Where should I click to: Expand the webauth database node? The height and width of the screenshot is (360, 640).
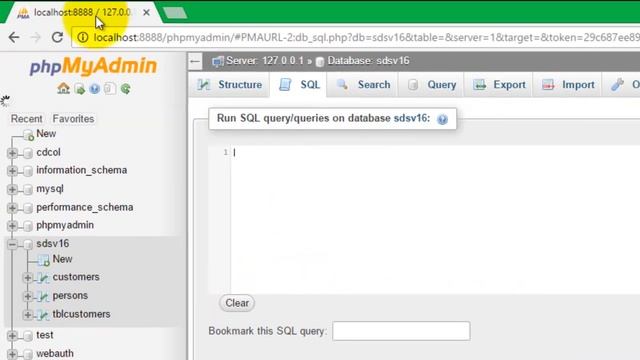pyautogui.click(x=12, y=354)
